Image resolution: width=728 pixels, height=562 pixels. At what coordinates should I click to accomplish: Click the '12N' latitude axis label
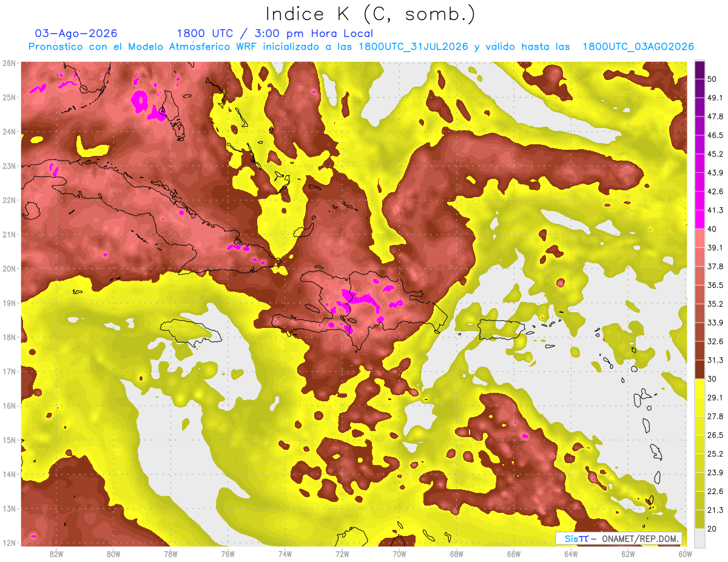coord(9,543)
